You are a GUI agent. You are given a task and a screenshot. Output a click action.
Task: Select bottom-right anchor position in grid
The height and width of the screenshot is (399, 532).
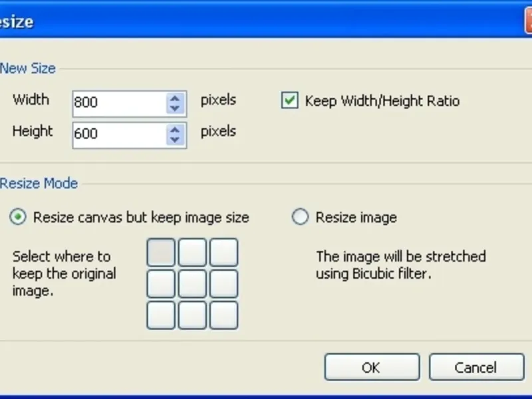coord(223,315)
